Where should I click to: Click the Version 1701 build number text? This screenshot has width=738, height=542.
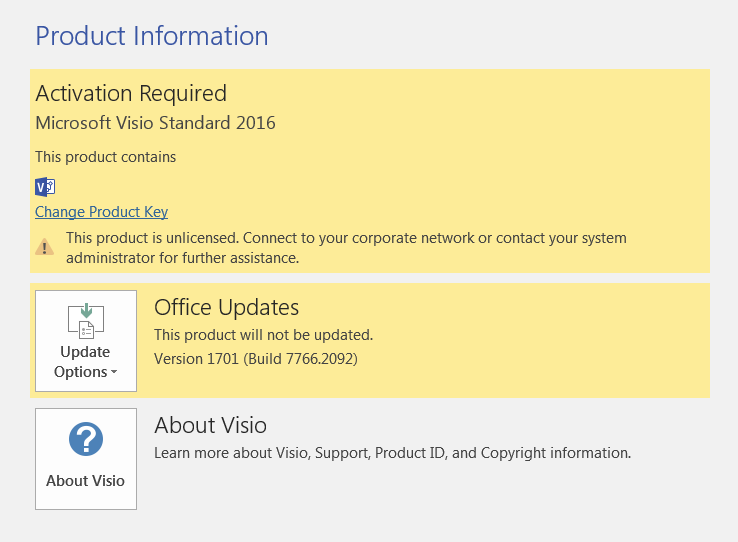(x=255, y=358)
